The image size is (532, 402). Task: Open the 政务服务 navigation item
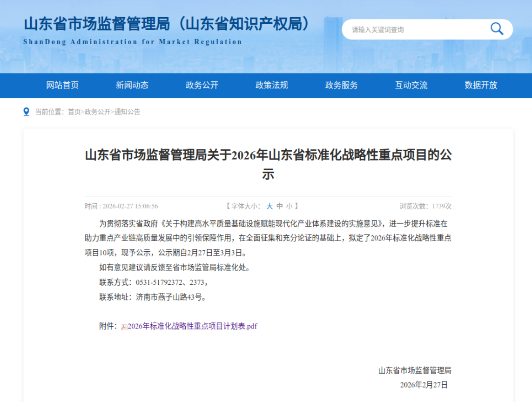click(342, 85)
